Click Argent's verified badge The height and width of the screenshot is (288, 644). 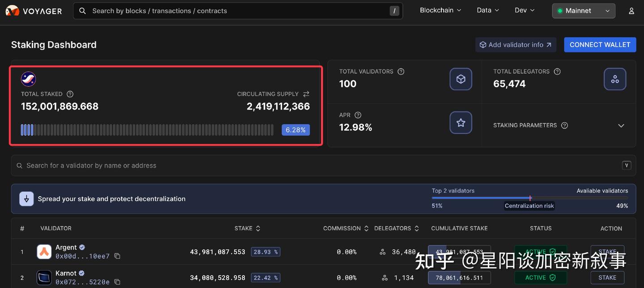[82, 247]
